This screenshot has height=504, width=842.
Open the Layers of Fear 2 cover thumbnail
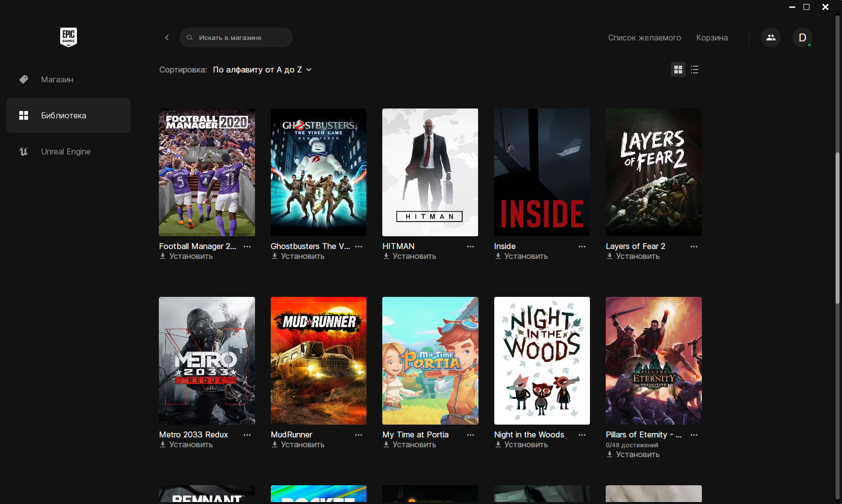(654, 172)
